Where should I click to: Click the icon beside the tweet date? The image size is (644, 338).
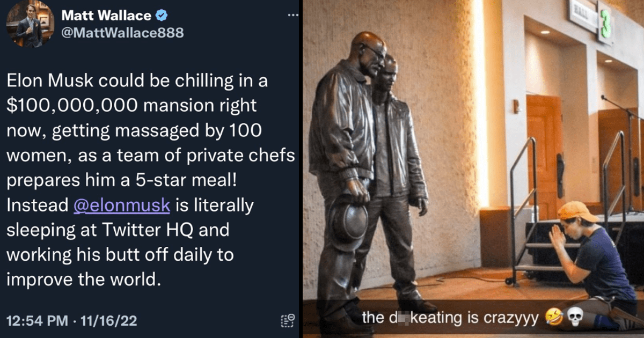pos(288,320)
